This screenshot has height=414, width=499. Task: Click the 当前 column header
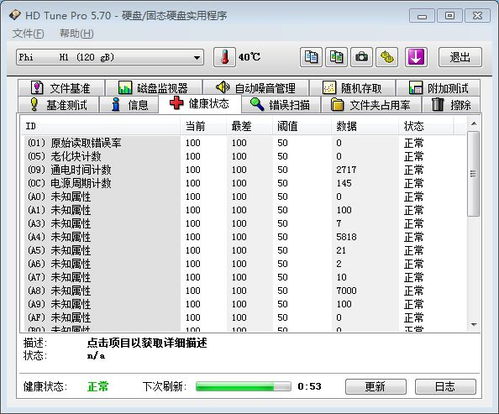pos(204,126)
